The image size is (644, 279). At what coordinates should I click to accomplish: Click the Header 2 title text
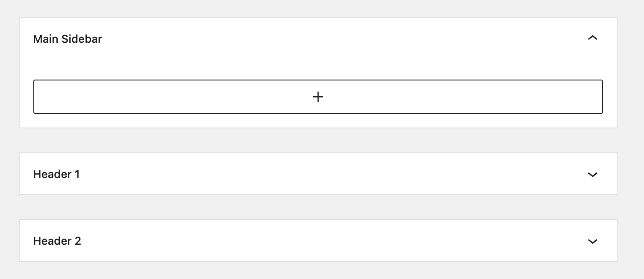point(57,241)
